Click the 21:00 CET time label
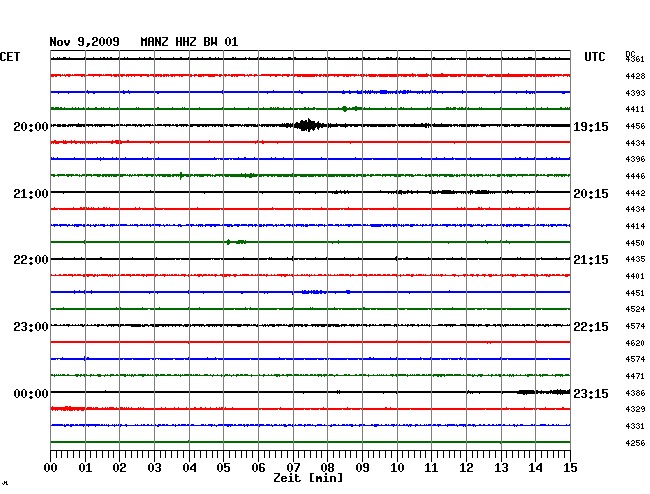The image size is (650, 494). (x=30, y=193)
